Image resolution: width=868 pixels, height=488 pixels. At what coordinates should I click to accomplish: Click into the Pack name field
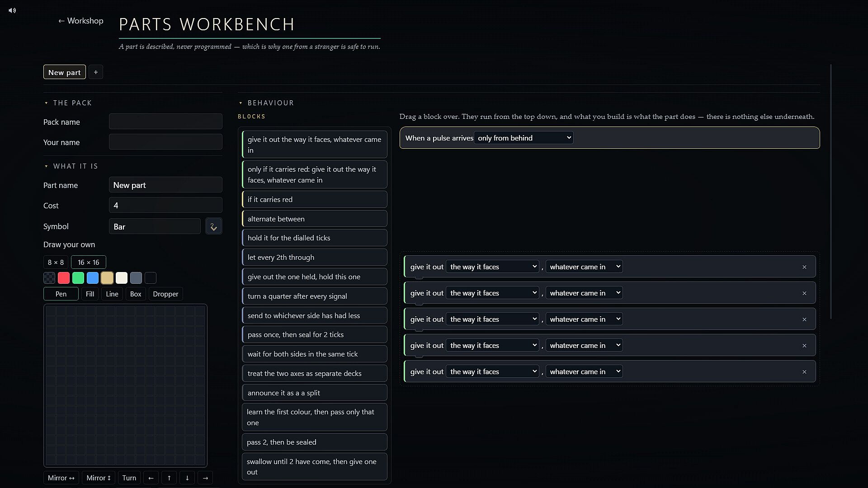(x=165, y=122)
